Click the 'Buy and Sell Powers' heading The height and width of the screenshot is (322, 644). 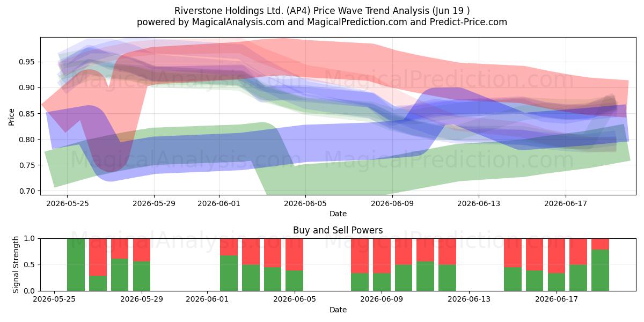click(x=338, y=230)
